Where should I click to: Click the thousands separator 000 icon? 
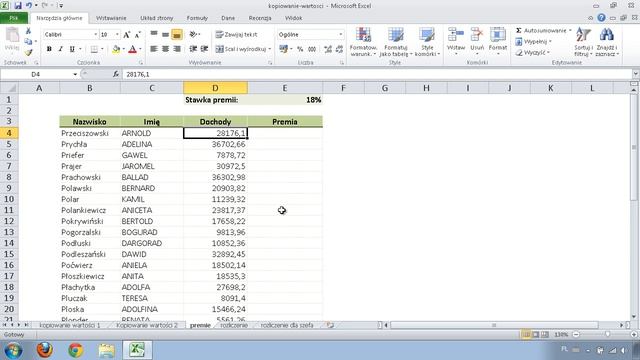(312, 49)
